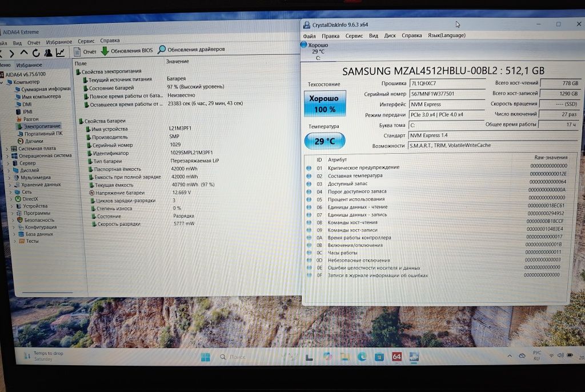Expand the Дисплей branch in AIDA64 tree
585x392 pixels.
9,171
